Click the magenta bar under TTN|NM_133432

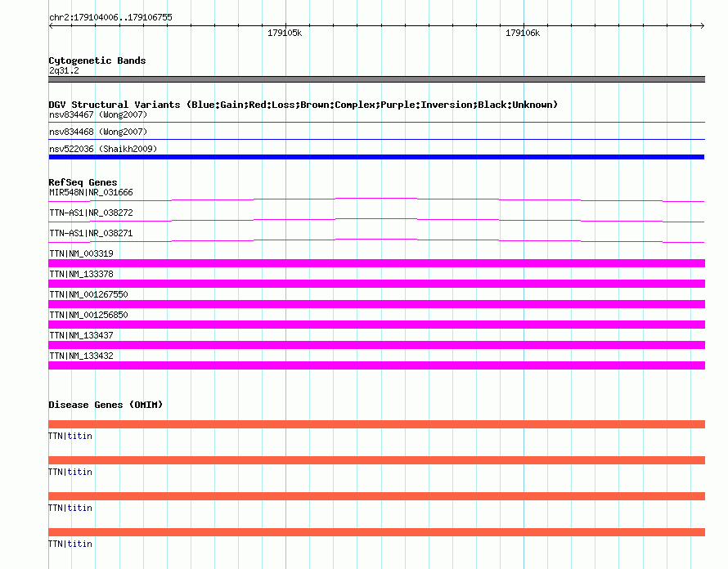[376, 365]
